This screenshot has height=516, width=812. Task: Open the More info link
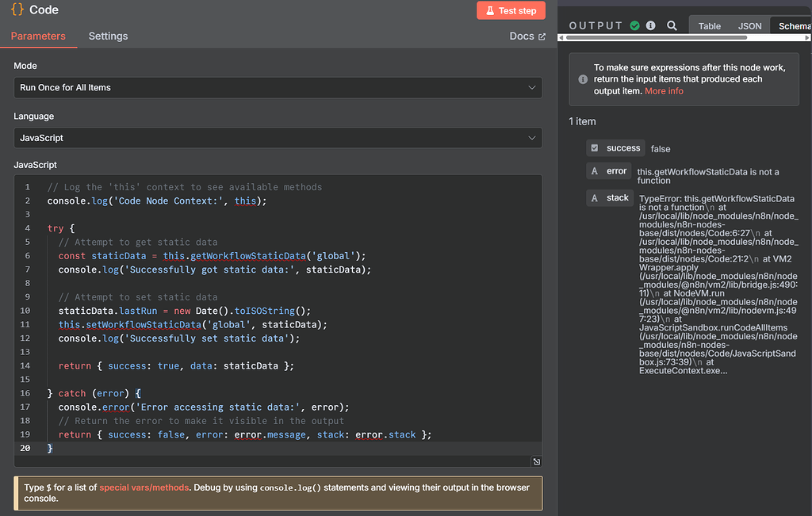664,91
